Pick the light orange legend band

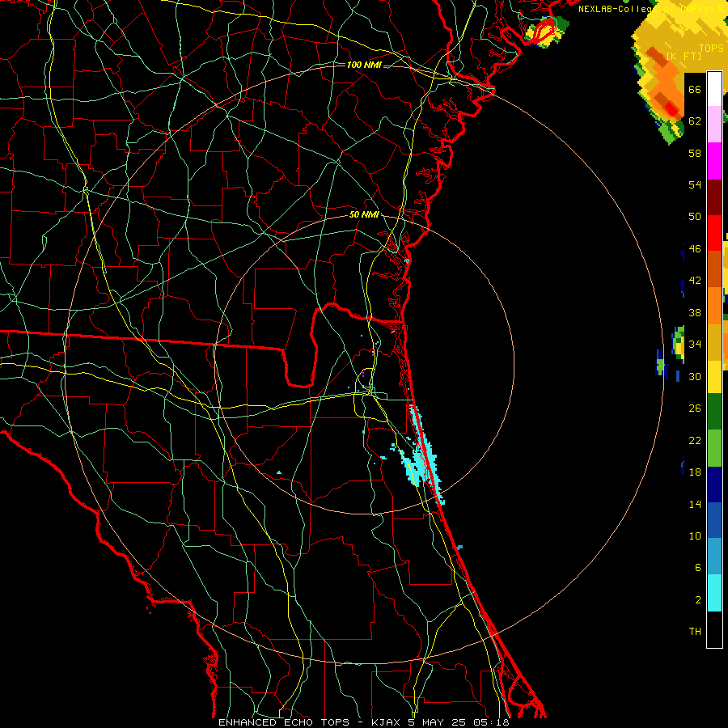tap(714, 306)
